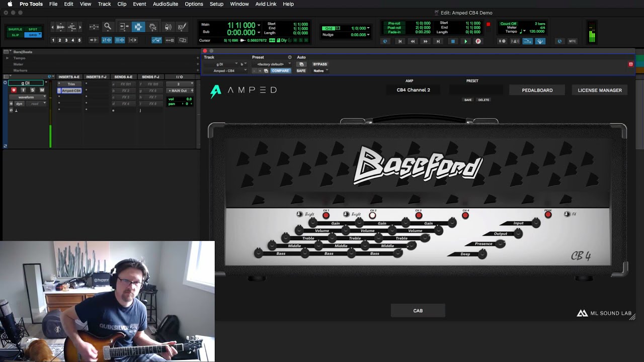
Task: Open the waveform track view dropdown
Action: [x=28, y=97]
